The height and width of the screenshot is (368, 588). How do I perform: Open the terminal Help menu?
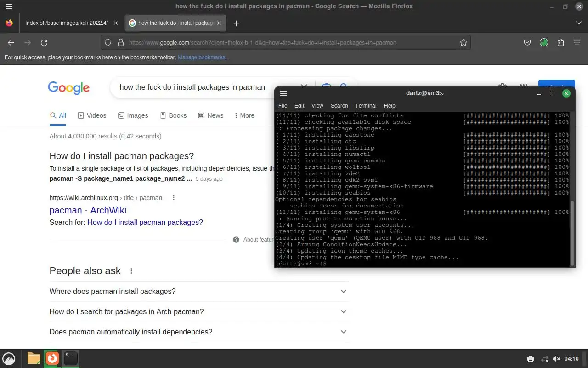(x=390, y=105)
